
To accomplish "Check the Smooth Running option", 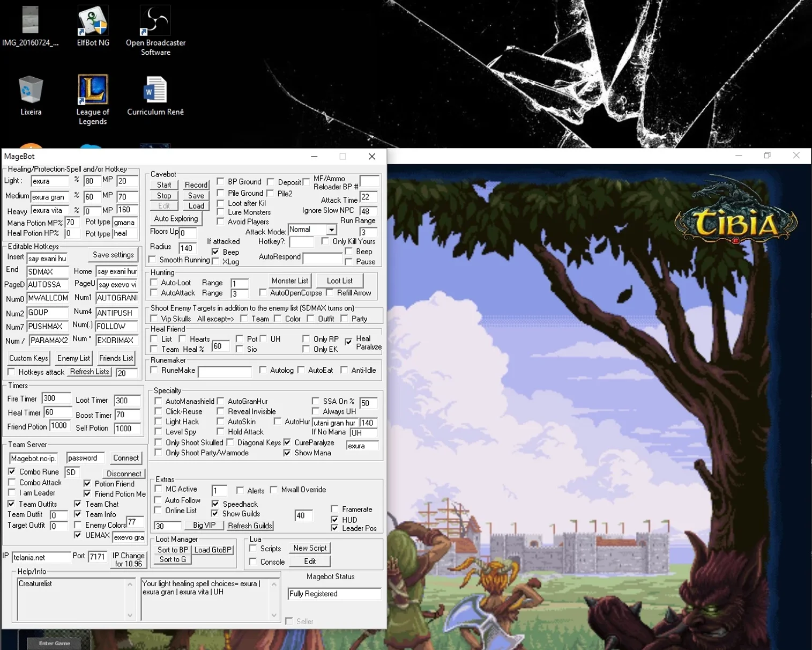I will coord(153,260).
